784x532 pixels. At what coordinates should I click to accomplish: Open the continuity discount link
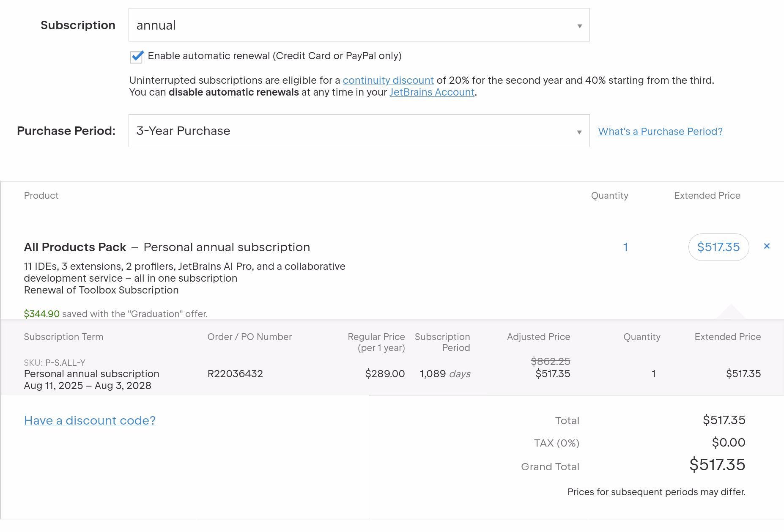pos(388,80)
